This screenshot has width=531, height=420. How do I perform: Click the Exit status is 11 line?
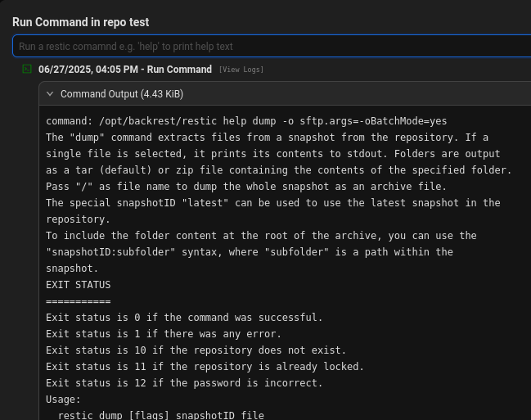tap(205, 367)
